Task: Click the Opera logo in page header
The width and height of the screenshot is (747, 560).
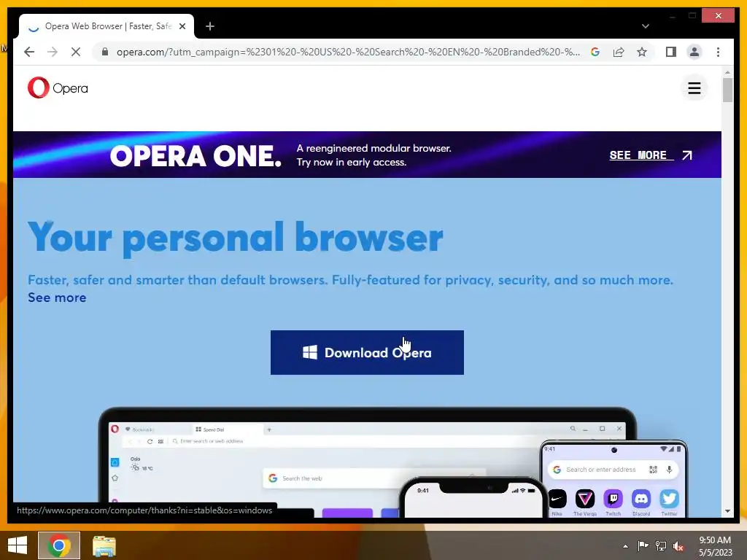Action: 58,88
